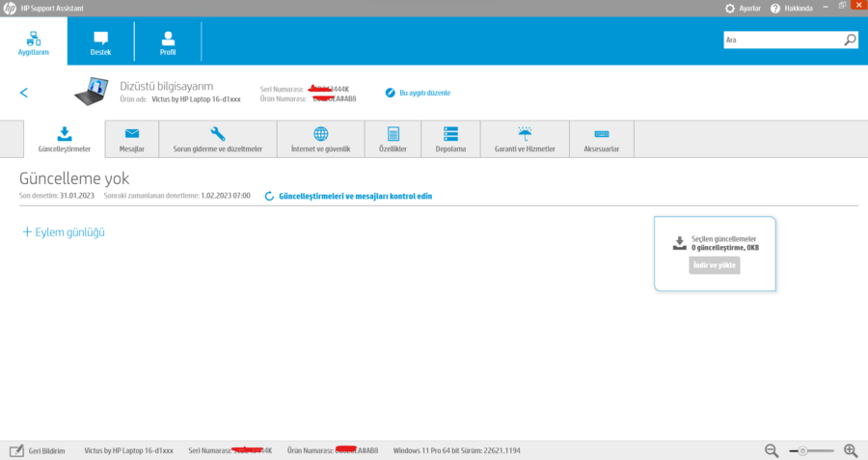This screenshot has height=460, width=868.
Task: Click next scheduled check 1.02.2023 07:00
Action: pos(177,196)
